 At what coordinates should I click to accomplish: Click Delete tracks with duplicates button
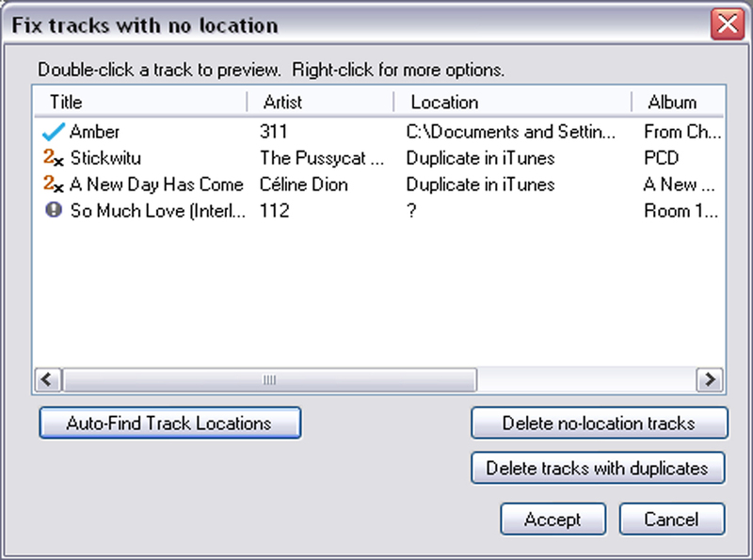pos(598,468)
